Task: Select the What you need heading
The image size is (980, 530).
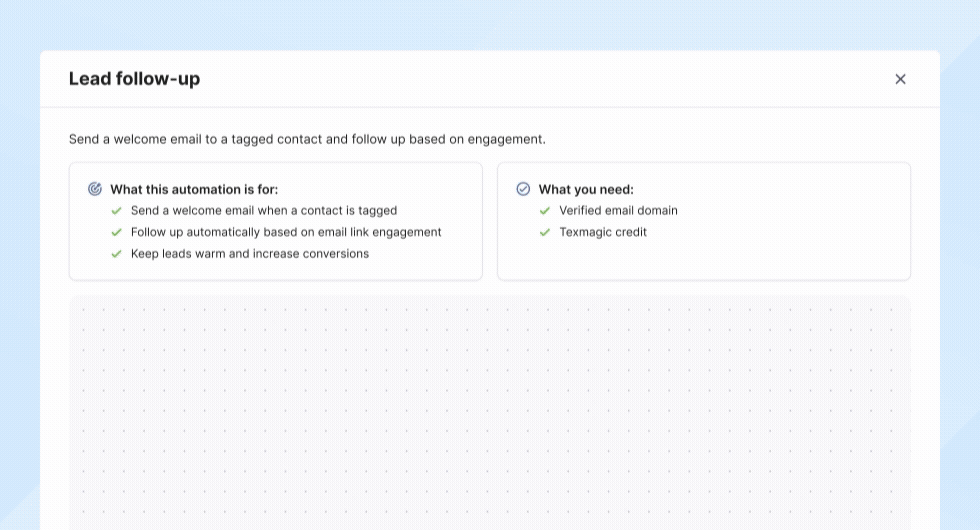Action: [586, 189]
